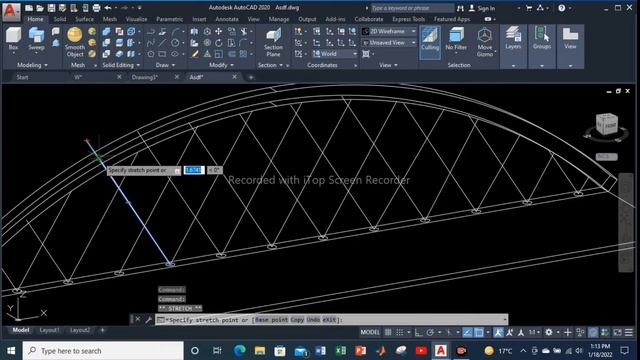Open Excel from the Windows taskbar
The width and height of the screenshot is (640, 360).
tap(340, 351)
